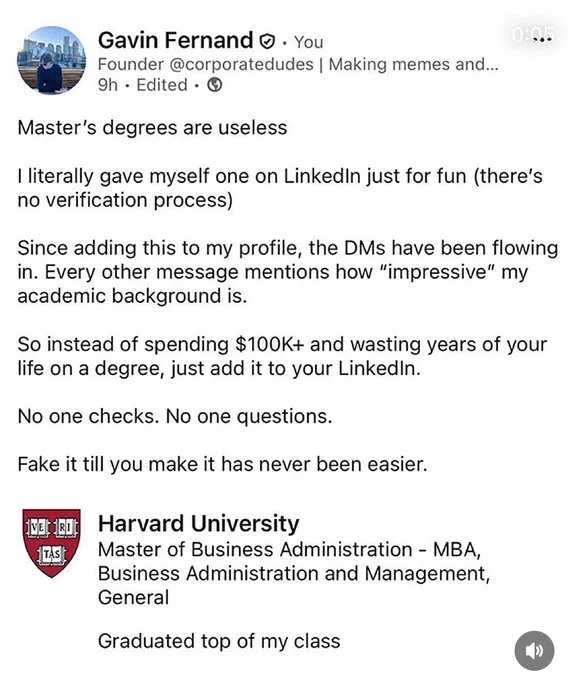Click the 'Graduated top of my class' description
This screenshot has width=576, height=680.
(x=219, y=641)
